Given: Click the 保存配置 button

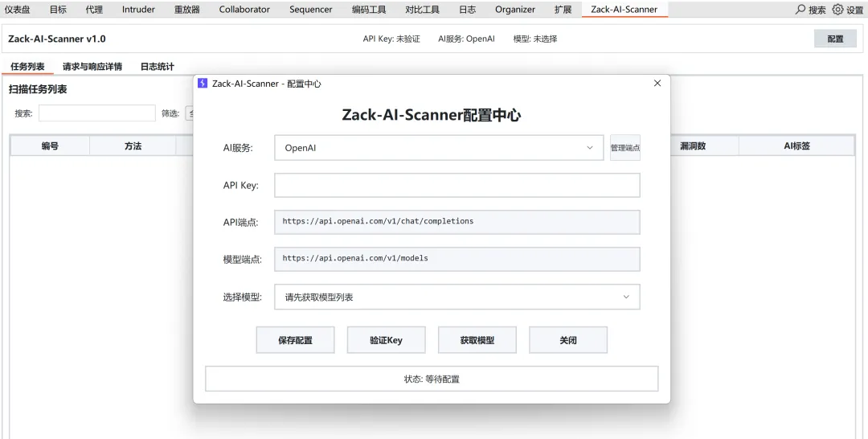Looking at the screenshot, I should pyautogui.click(x=295, y=340).
